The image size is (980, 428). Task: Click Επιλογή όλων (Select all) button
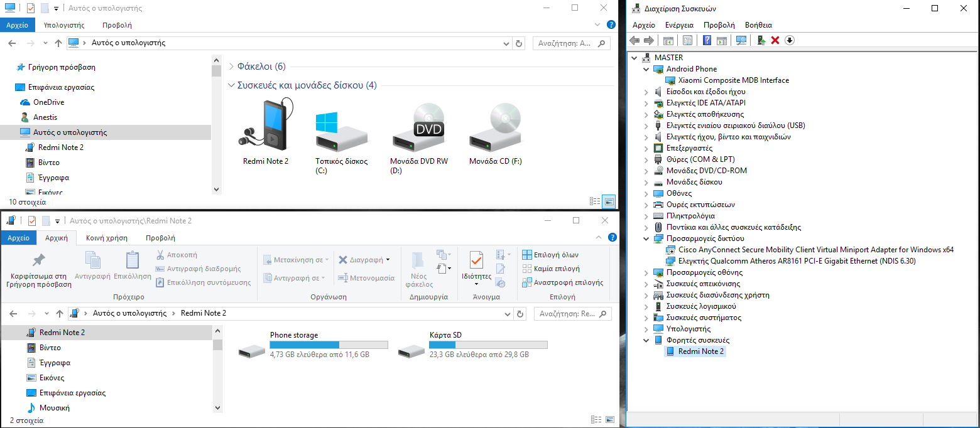click(550, 255)
